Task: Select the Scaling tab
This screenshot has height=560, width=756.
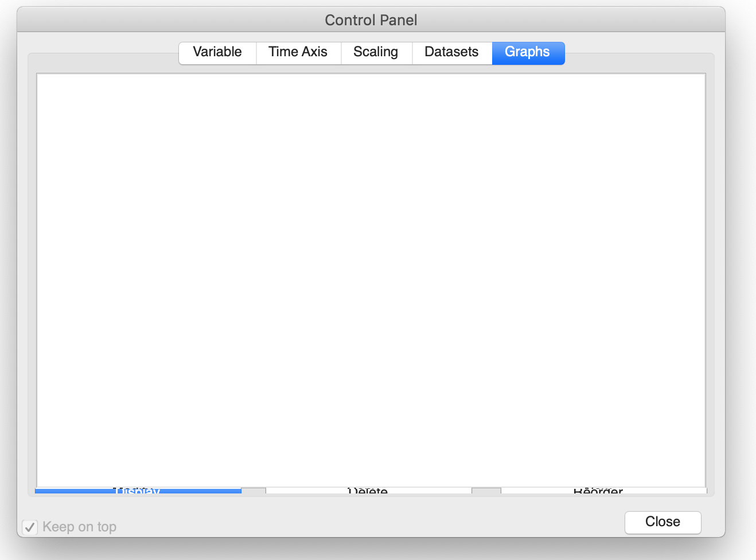Action: pyautogui.click(x=376, y=52)
